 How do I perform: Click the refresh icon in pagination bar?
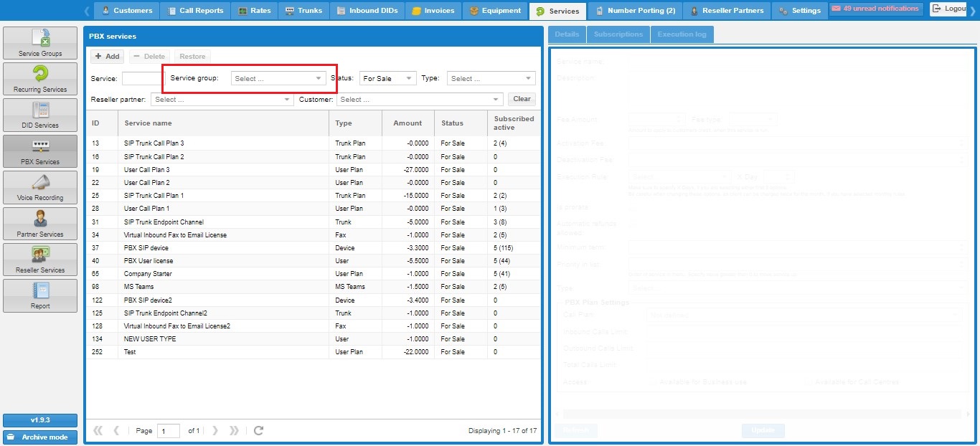[x=259, y=430]
